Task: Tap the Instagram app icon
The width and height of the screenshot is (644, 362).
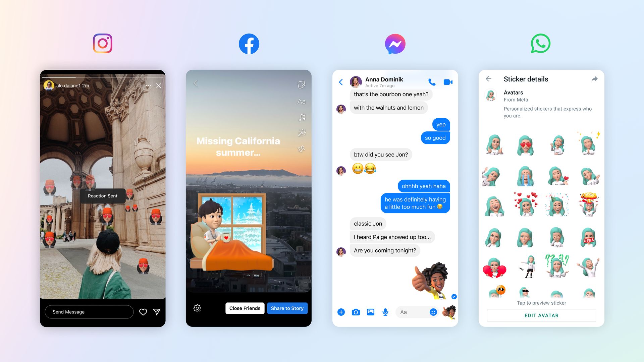Action: click(103, 44)
